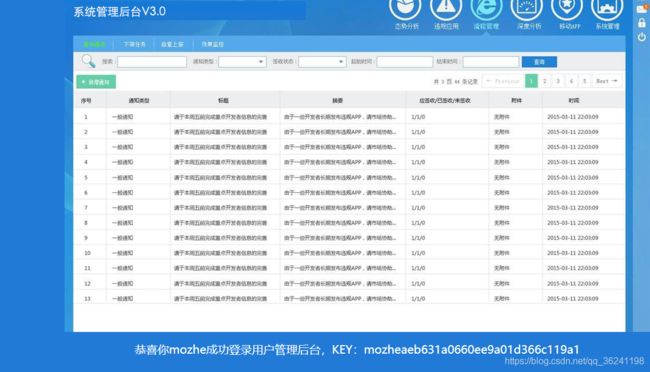Screen dimensions: 650x372
Task: Expand the 签收状态 dropdown
Action: (322, 62)
